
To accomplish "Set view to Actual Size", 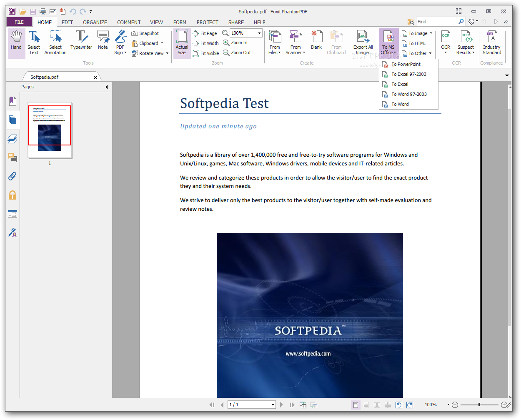I will point(182,43).
